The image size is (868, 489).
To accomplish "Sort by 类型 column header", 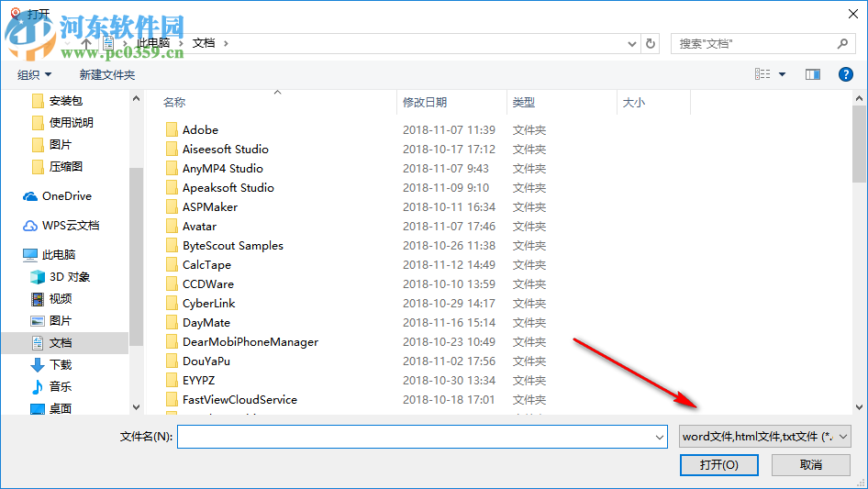I will pyautogui.click(x=524, y=103).
